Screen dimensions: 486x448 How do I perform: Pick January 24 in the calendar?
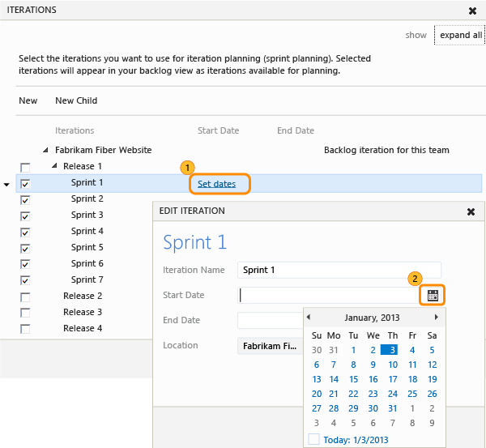(x=393, y=394)
